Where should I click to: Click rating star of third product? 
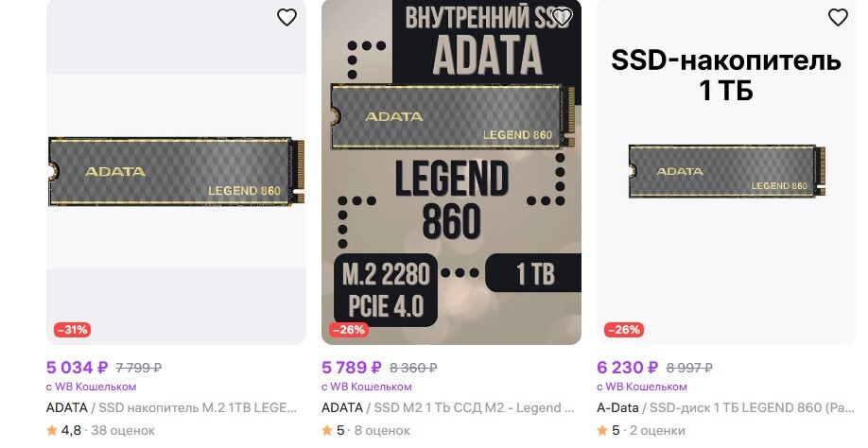pyautogui.click(x=602, y=430)
